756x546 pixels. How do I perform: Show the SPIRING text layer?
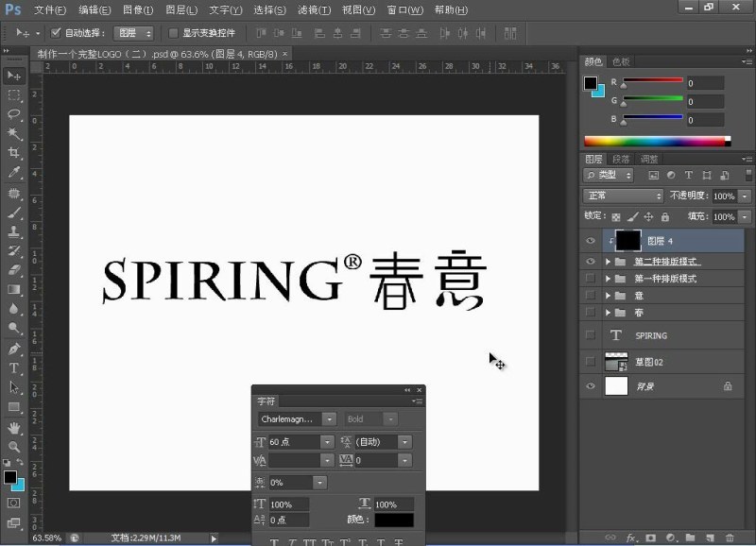pyautogui.click(x=590, y=334)
